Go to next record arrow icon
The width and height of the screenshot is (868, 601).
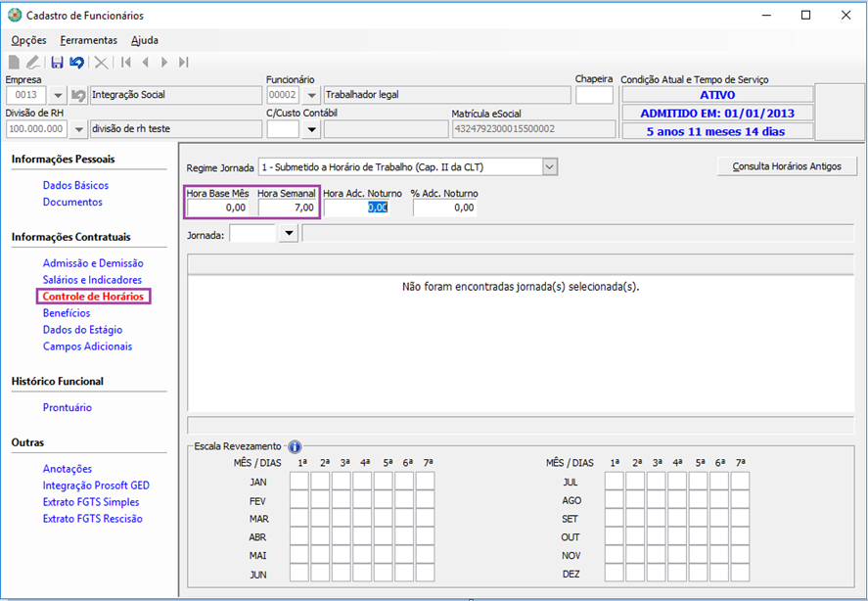point(163,62)
